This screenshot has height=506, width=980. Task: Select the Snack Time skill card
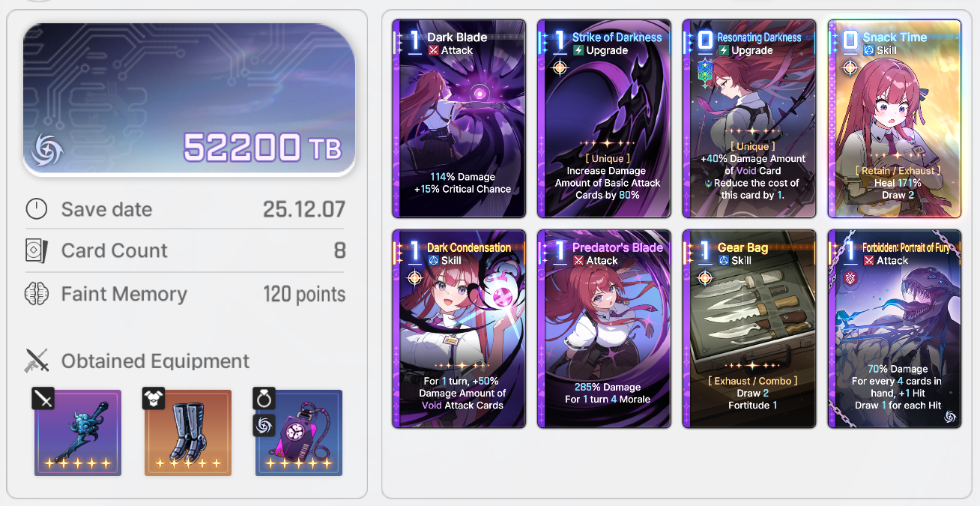coord(895,118)
